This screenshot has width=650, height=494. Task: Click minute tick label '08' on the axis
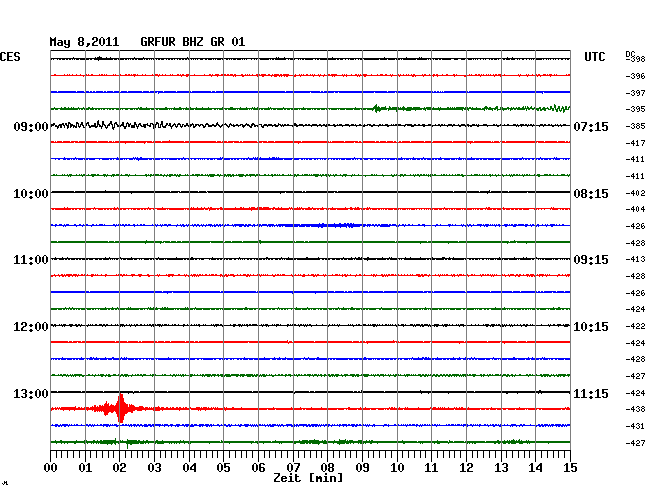point(327,468)
